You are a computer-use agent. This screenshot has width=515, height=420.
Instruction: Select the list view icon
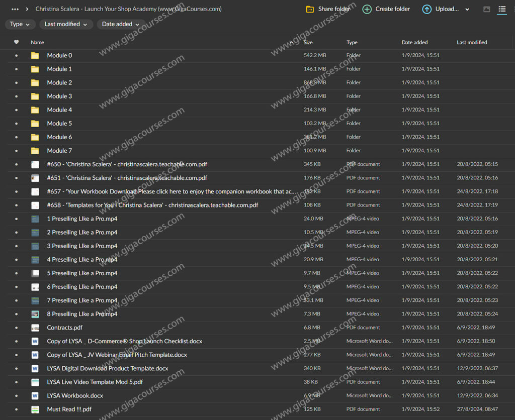click(501, 9)
